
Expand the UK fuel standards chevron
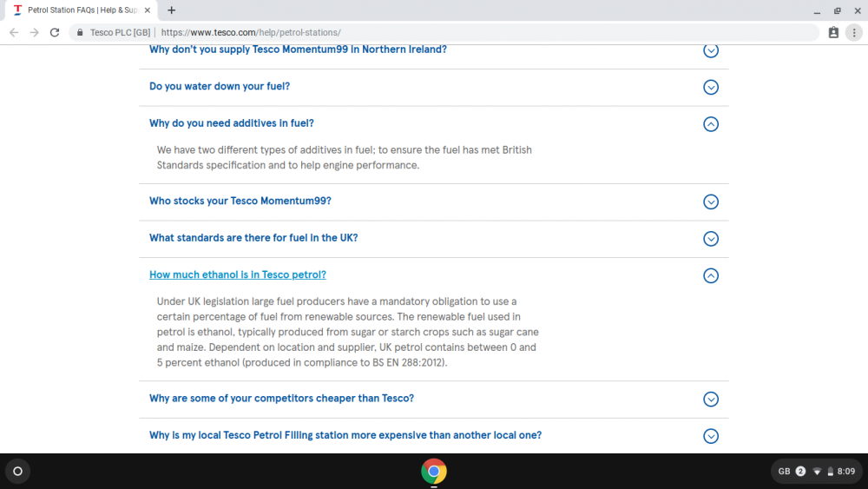711,239
